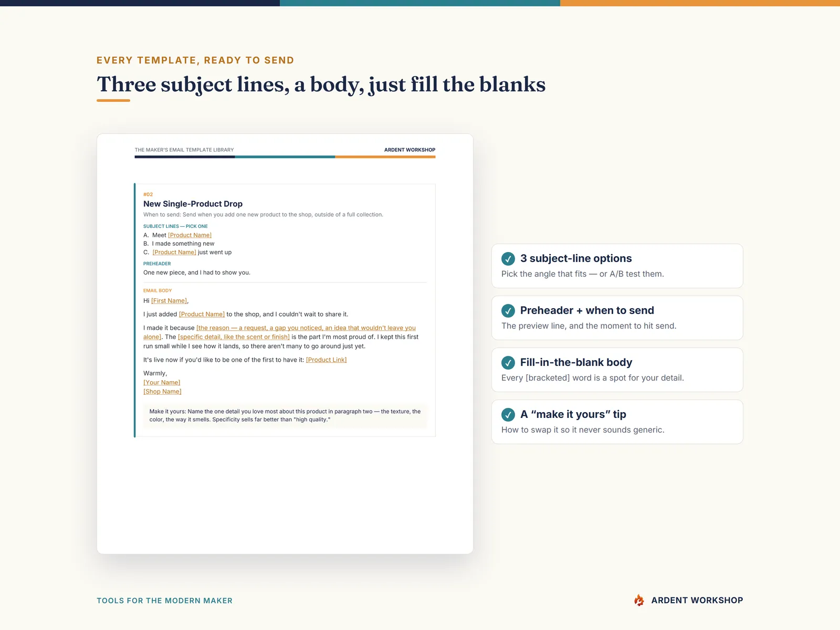Click the Ardent Workshop flame logo icon

pos(639,600)
